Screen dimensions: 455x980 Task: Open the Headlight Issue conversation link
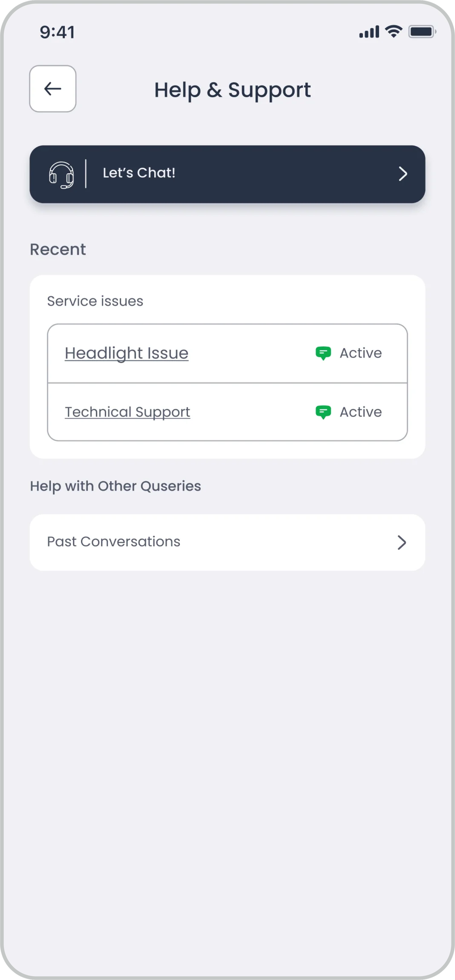127,353
